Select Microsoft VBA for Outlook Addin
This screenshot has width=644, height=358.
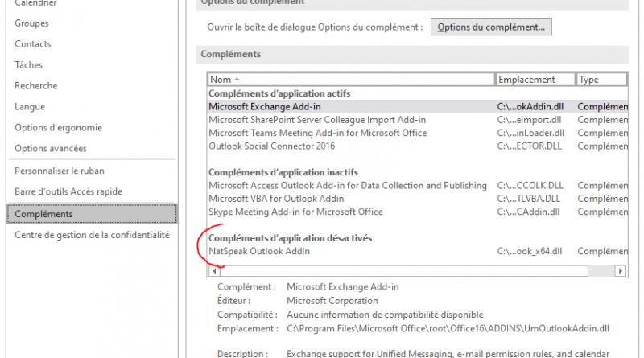[418, 199]
